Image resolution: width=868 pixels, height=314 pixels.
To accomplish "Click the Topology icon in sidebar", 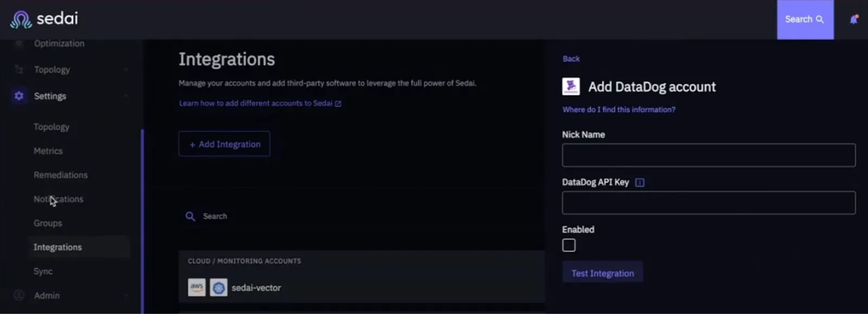I will tap(19, 70).
